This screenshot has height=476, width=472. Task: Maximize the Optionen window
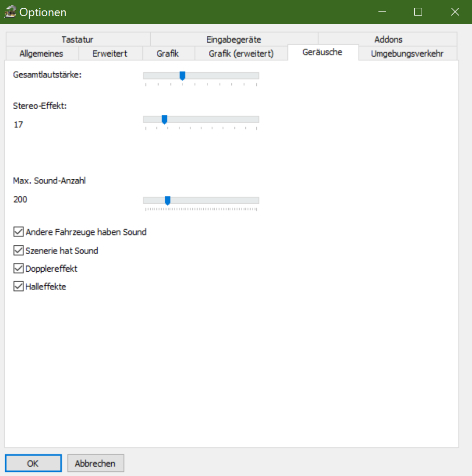click(x=418, y=12)
